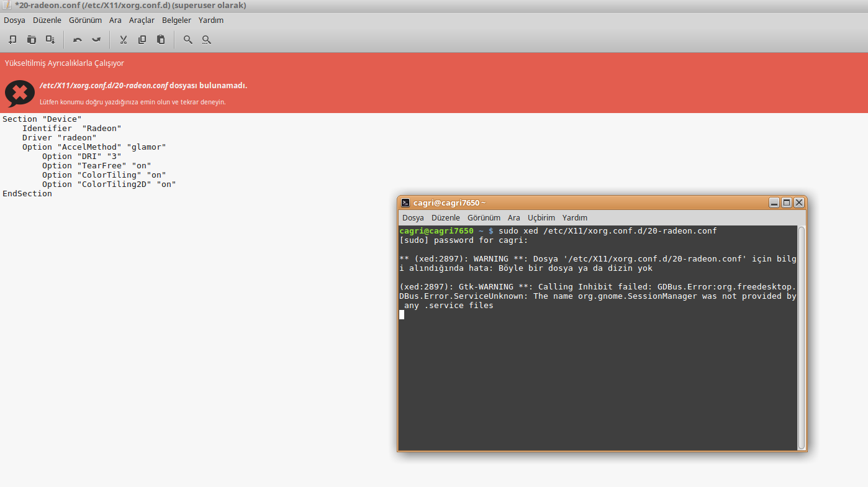
Task: Open the terminal's Görünüm menu
Action: 484,217
